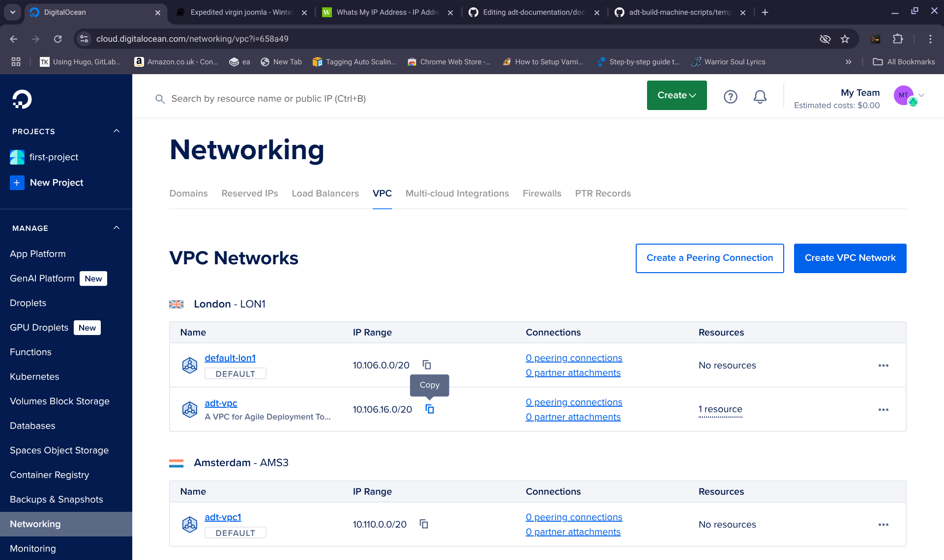This screenshot has height=560, width=944.
Task: Switch to the Firewalls tab
Action: click(541, 194)
